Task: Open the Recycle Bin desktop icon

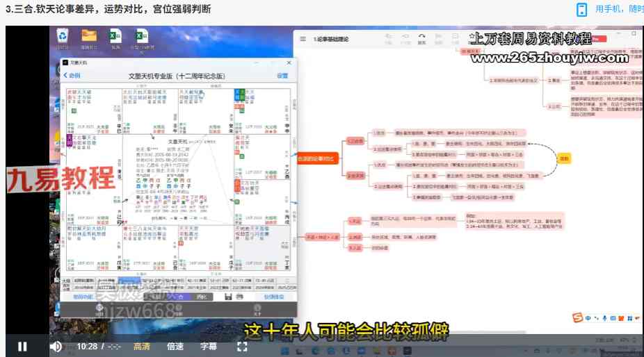Action: tap(63, 38)
